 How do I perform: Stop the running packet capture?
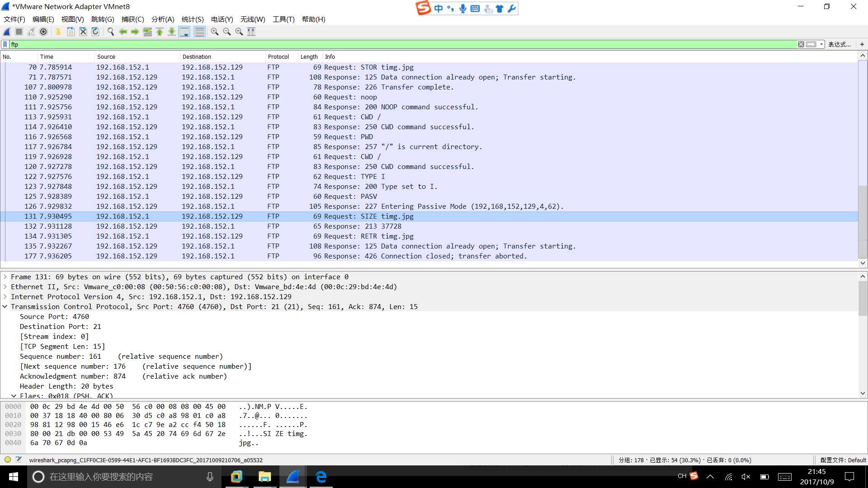(19, 32)
